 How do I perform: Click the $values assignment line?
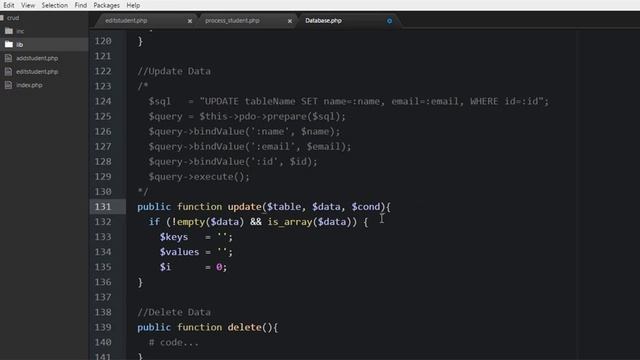click(196, 252)
